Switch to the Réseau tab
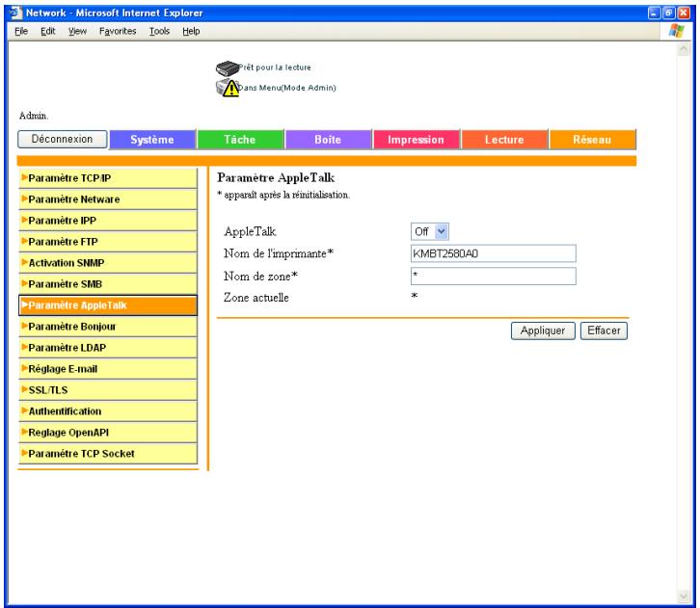Image resolution: width=700 pixels, height=608 pixels. coord(592,140)
